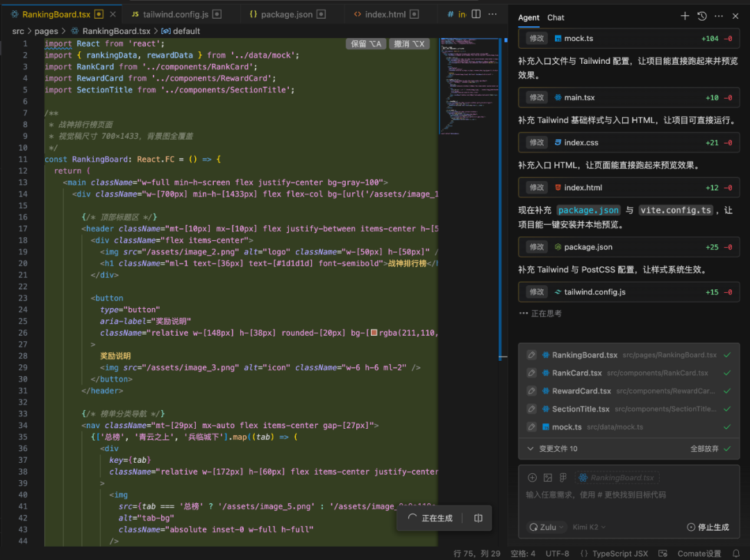
Task: Click the rgba color swatch on line 26
Action: [374, 332]
